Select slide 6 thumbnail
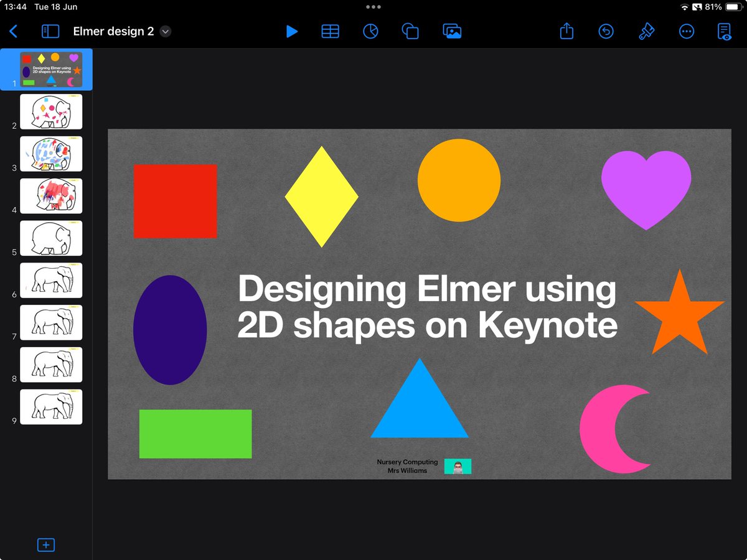 point(51,280)
